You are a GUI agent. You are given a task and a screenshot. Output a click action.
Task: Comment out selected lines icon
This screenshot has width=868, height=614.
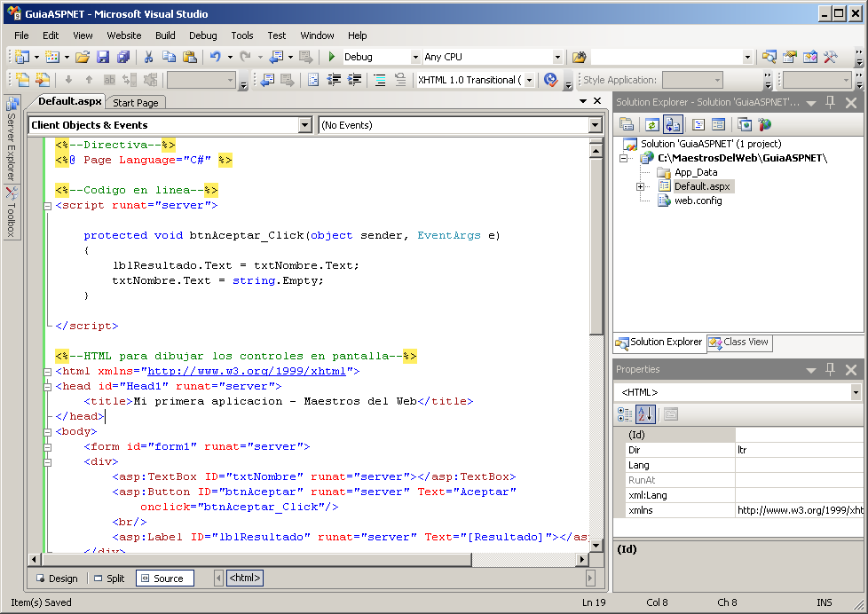380,80
